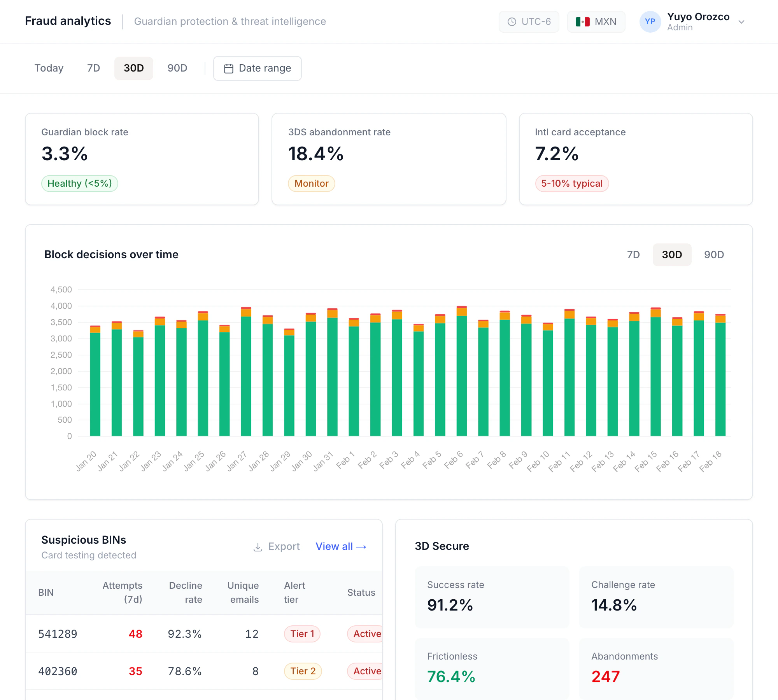Click the Attempts (7d) column header

click(123, 593)
